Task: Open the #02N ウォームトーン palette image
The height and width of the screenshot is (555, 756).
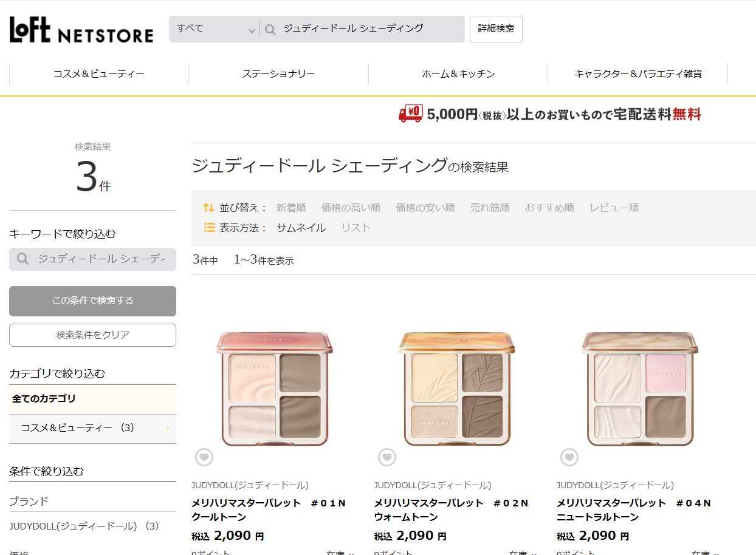Action: point(458,389)
